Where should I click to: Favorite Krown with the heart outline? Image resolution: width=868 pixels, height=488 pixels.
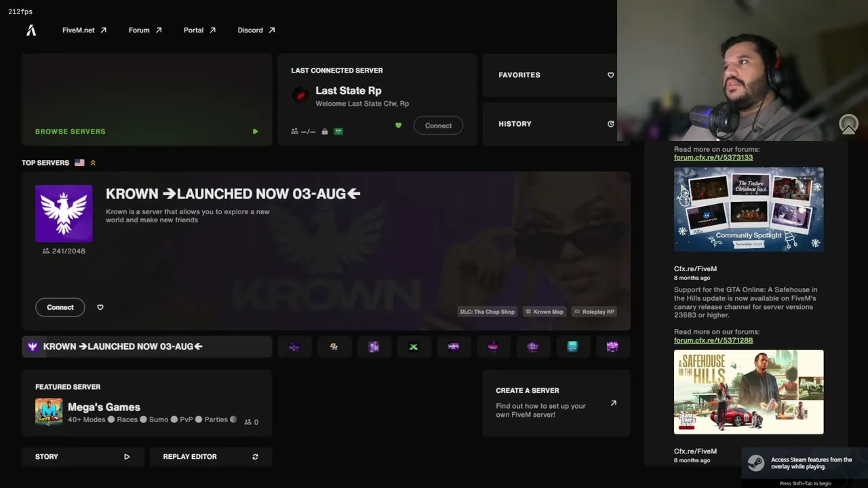(100, 307)
